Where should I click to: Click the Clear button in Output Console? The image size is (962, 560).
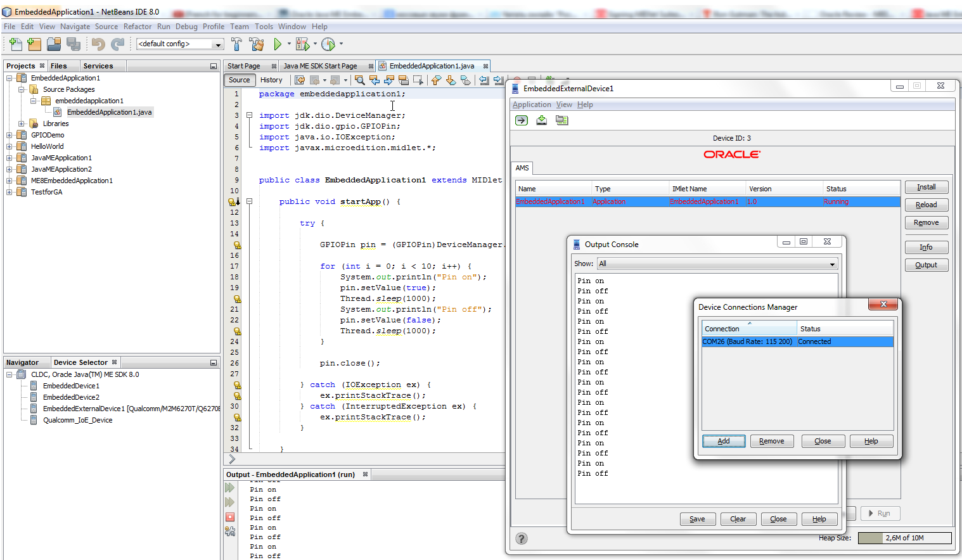[x=738, y=519]
